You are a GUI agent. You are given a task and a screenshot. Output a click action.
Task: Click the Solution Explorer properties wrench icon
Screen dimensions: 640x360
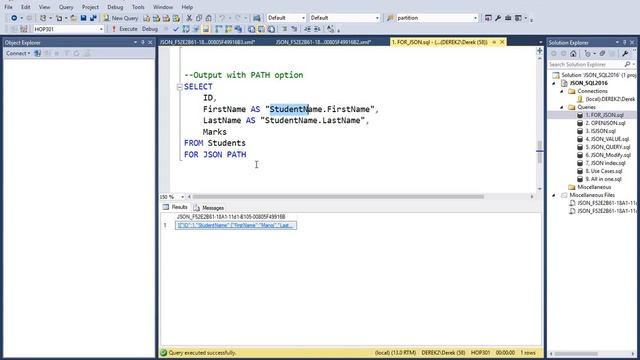(625, 53)
